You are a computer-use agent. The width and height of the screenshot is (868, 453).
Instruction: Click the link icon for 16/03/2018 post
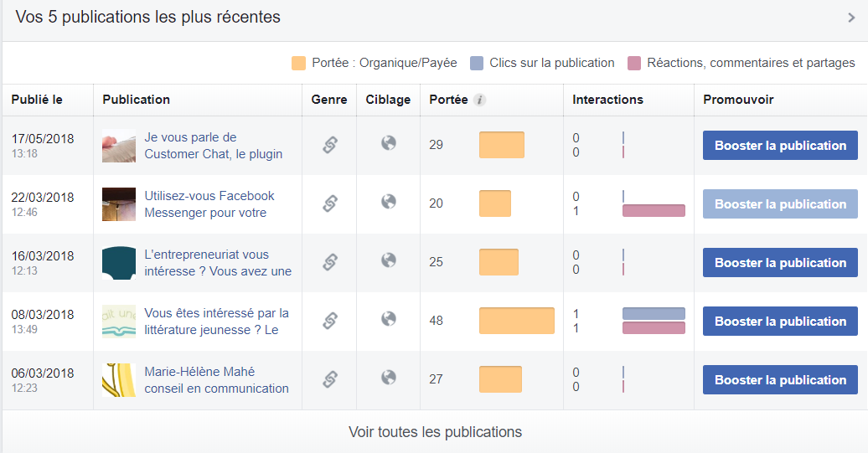coord(330,262)
